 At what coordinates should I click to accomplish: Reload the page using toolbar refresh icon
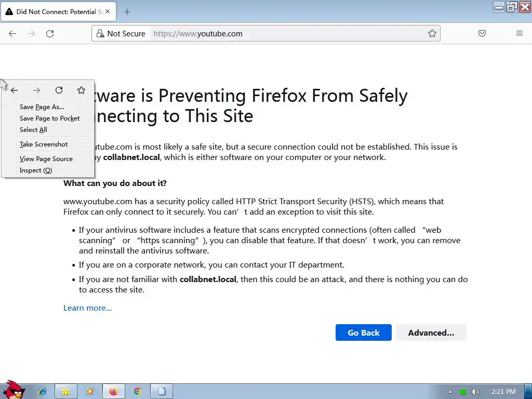(50, 34)
